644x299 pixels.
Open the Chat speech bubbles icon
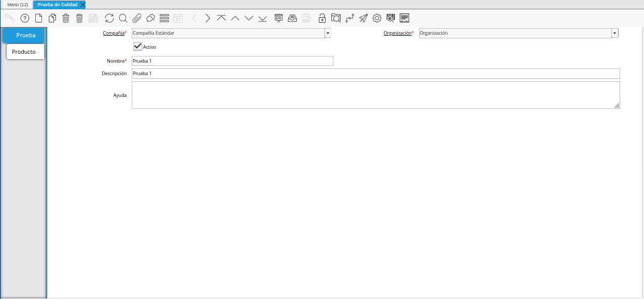click(150, 18)
